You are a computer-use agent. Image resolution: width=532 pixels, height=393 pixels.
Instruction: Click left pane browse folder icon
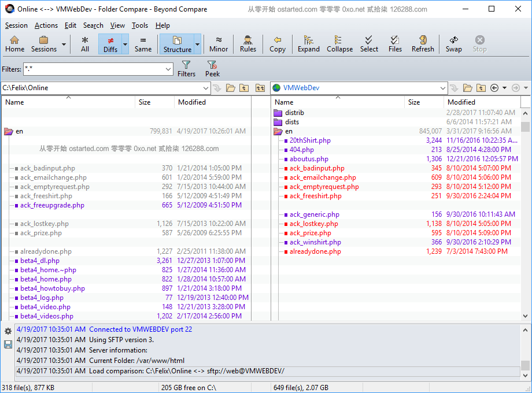(231, 88)
